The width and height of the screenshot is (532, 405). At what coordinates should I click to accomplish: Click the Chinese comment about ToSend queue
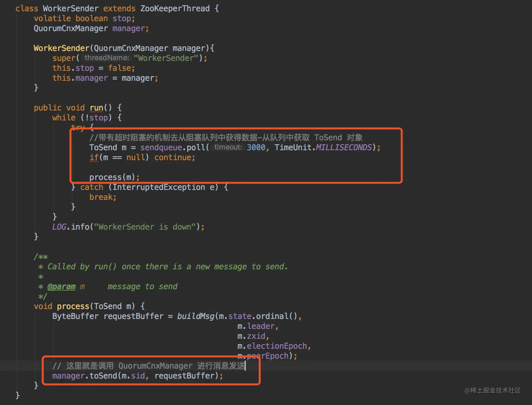pyautogui.click(x=226, y=137)
